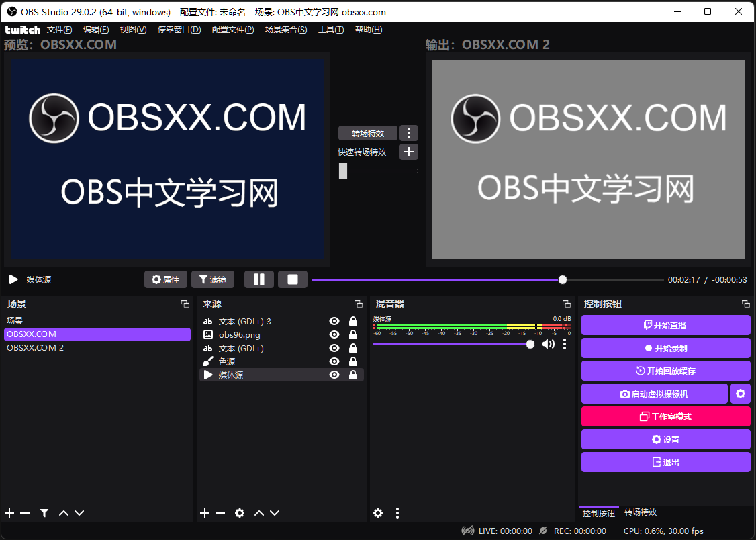Click the Twitch logo in menu bar
Image resolution: width=756 pixels, height=540 pixels.
23,30
